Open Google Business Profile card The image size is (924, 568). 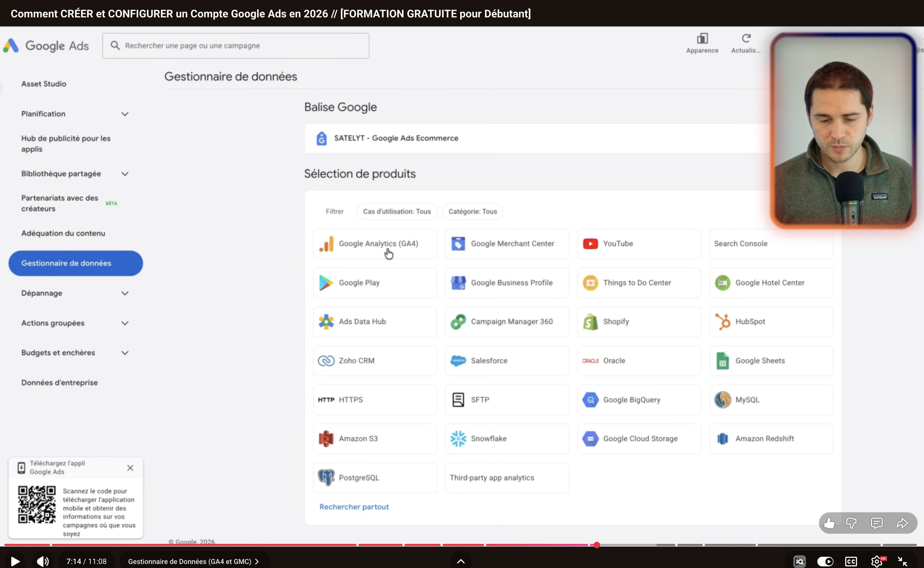coord(506,283)
